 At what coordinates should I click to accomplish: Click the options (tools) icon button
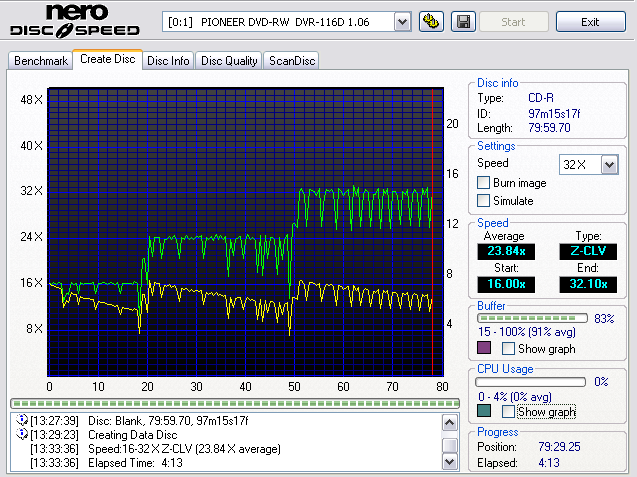(x=432, y=22)
